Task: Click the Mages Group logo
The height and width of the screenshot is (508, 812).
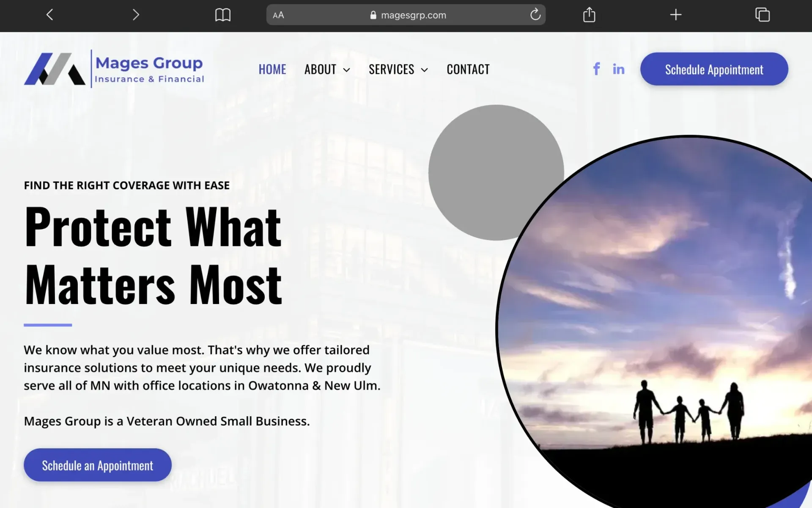Action: (x=114, y=69)
